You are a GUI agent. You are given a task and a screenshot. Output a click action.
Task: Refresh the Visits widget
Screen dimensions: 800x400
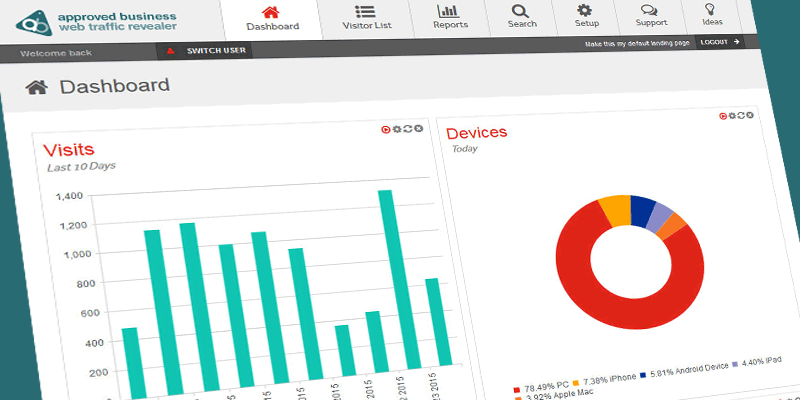click(407, 129)
